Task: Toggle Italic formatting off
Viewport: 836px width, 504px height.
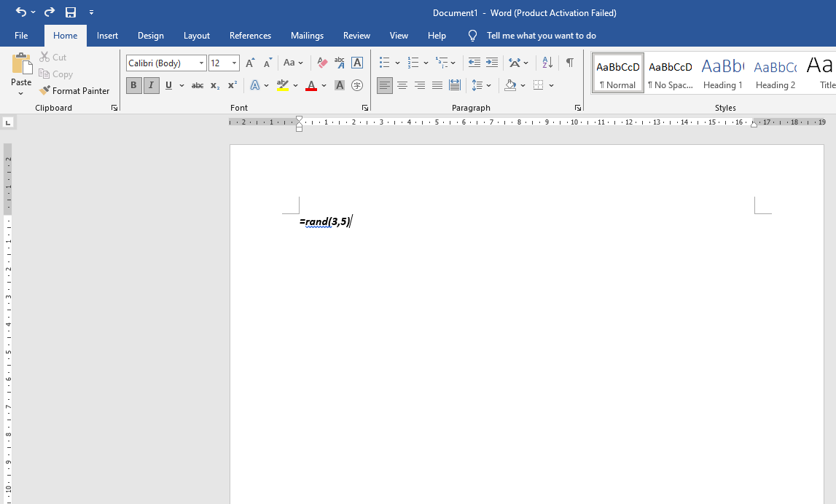Action: point(151,86)
